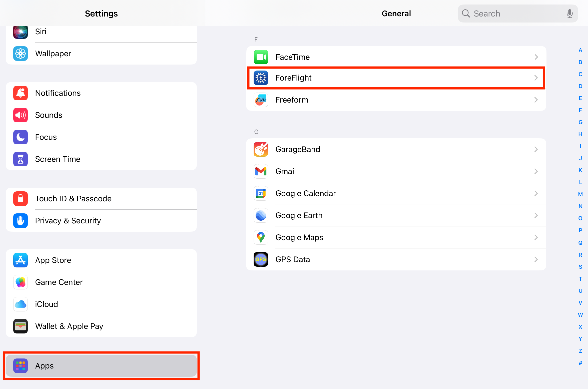
Task: Open the Game Center bubbles icon
Action: (21, 282)
